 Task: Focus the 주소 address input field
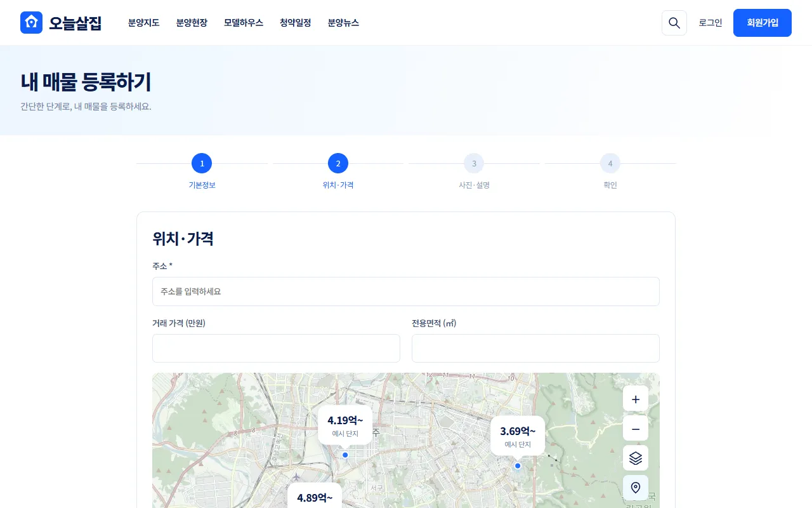pos(406,291)
